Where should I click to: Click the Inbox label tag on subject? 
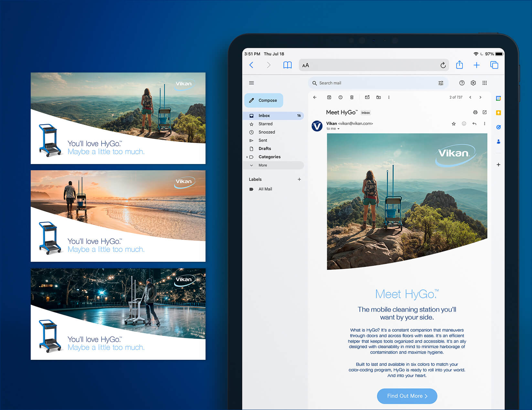pyautogui.click(x=366, y=113)
